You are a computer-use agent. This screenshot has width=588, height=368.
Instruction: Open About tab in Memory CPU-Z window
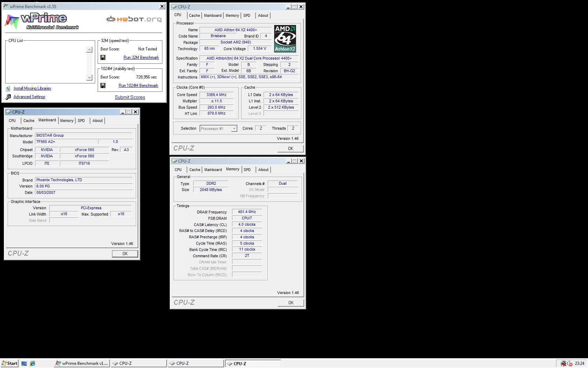263,170
